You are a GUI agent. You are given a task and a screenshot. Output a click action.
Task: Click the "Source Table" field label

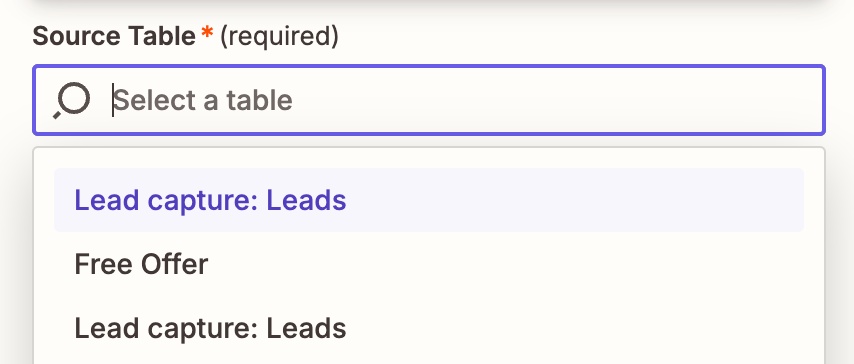click(114, 37)
